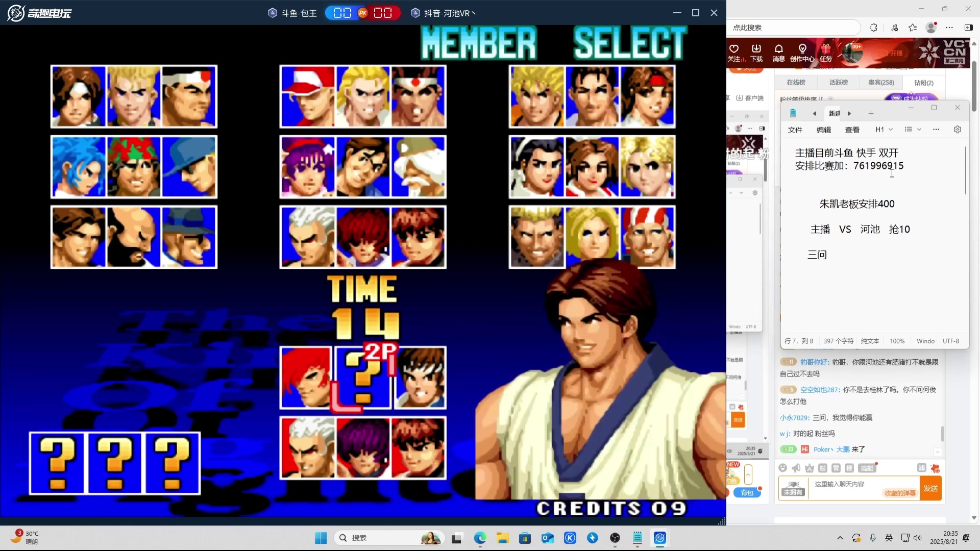The width and height of the screenshot is (980, 551).
Task: Open Microsoft Edge from taskbar
Action: coord(480,538)
